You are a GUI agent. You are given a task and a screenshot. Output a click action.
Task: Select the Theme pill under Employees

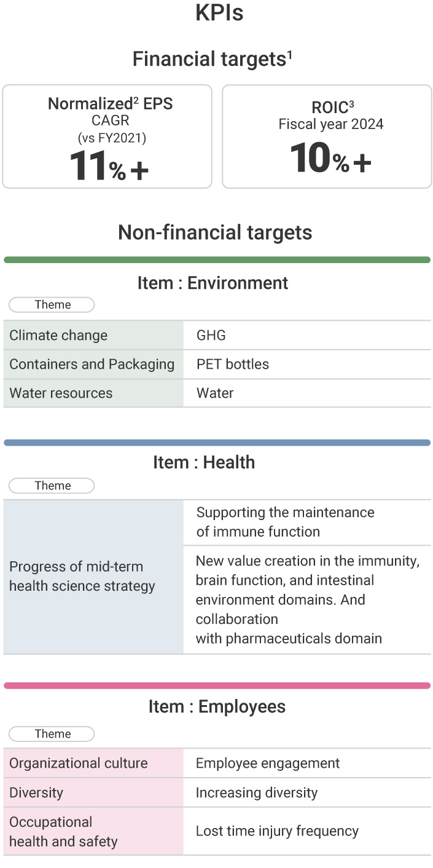pyautogui.click(x=53, y=734)
